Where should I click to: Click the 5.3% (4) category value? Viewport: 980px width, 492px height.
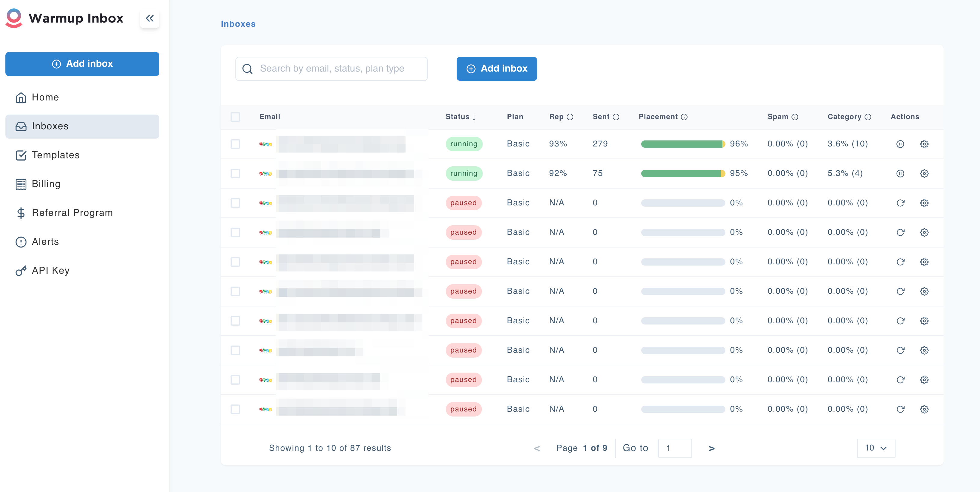[x=845, y=174]
